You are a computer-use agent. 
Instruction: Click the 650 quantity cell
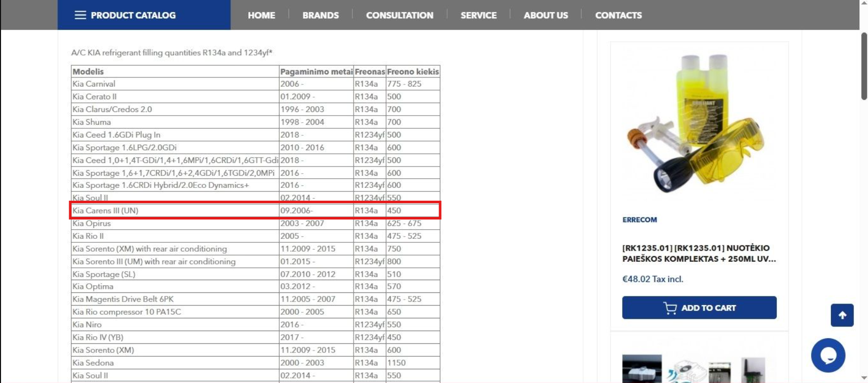coord(413,312)
